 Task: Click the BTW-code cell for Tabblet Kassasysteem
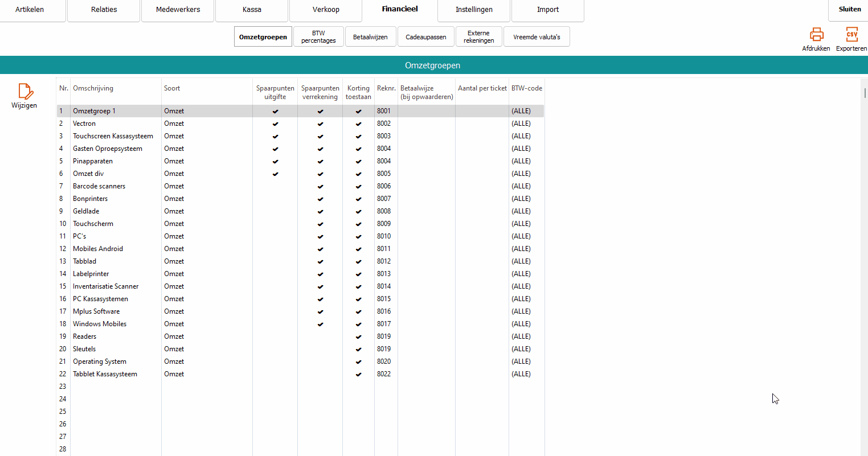click(521, 374)
